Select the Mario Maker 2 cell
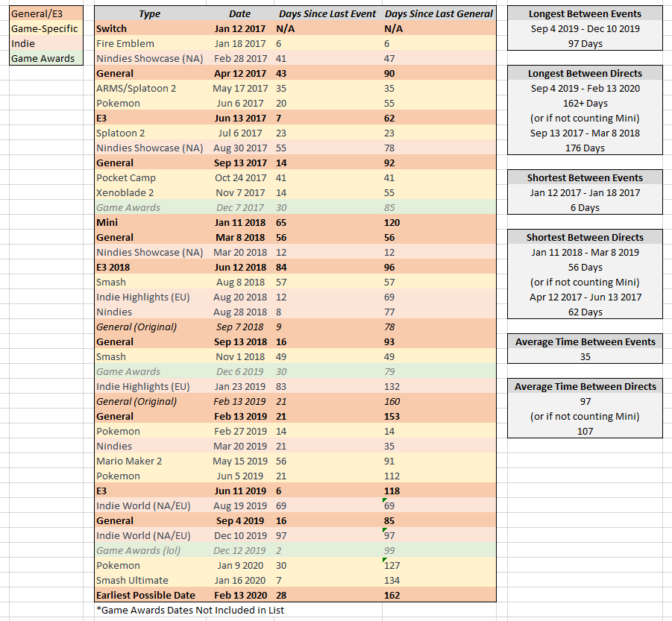 click(x=129, y=461)
